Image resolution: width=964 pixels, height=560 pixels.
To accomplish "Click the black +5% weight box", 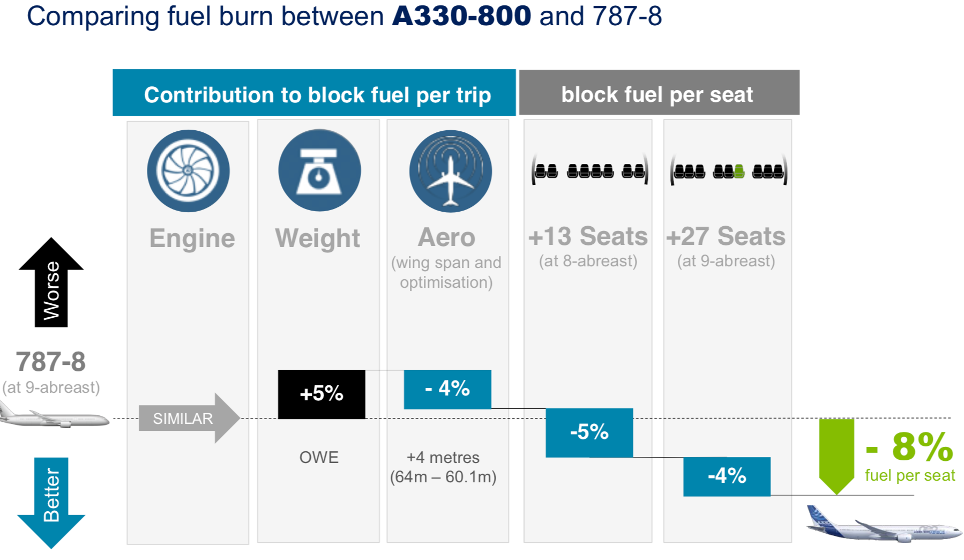I will [x=322, y=394].
